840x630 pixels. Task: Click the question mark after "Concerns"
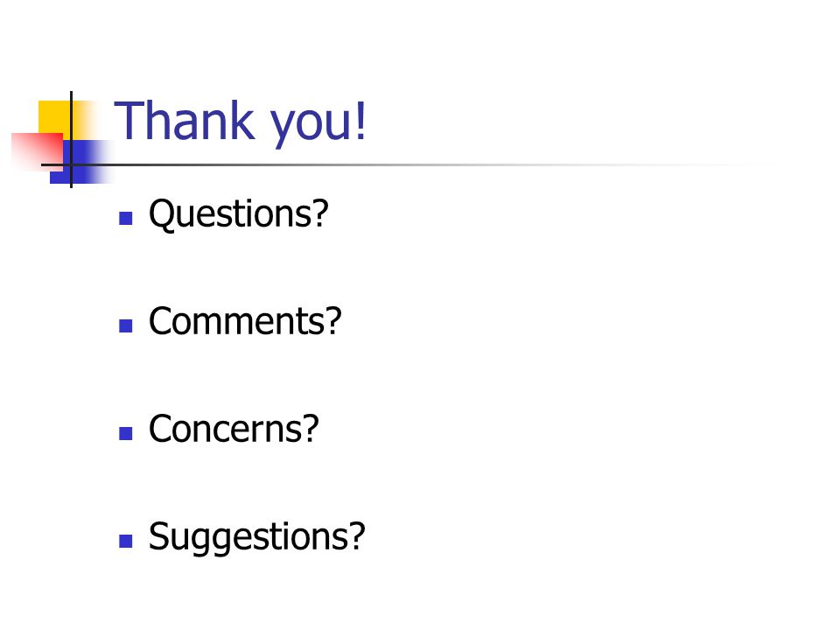click(310, 429)
